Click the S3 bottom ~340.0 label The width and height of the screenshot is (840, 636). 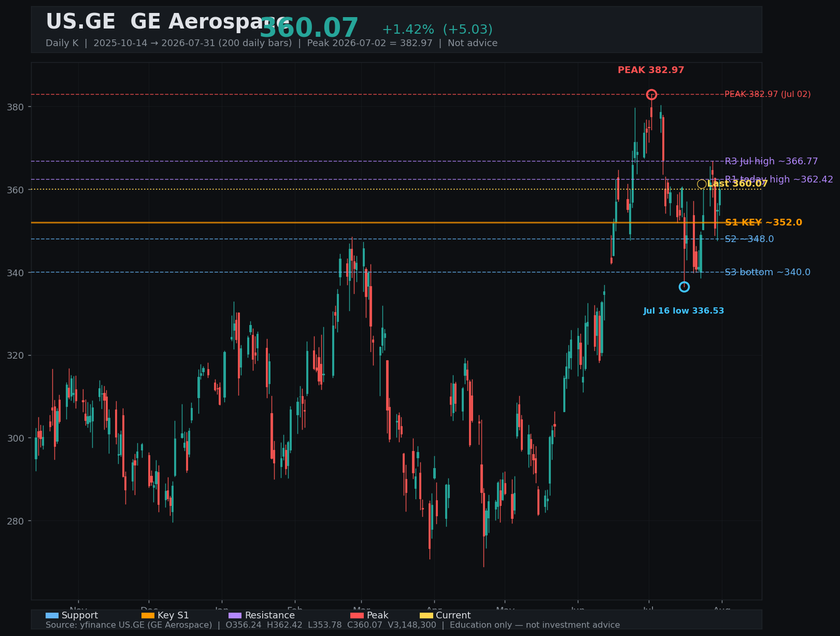pos(767,272)
